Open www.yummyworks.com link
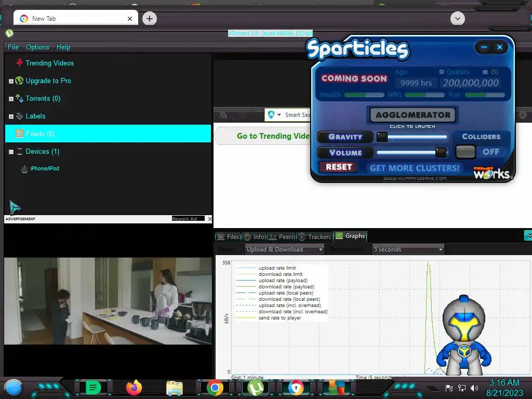 pos(415,178)
